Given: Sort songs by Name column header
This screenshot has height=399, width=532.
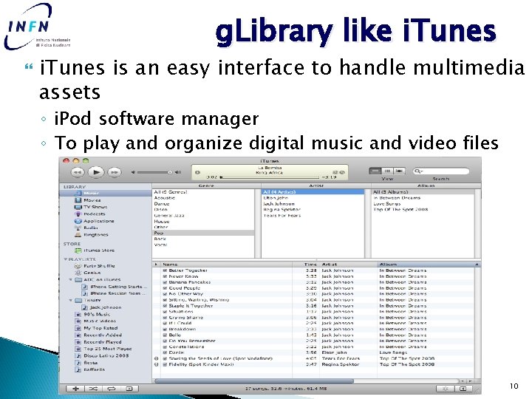Looking at the screenshot, I should click(x=225, y=265).
